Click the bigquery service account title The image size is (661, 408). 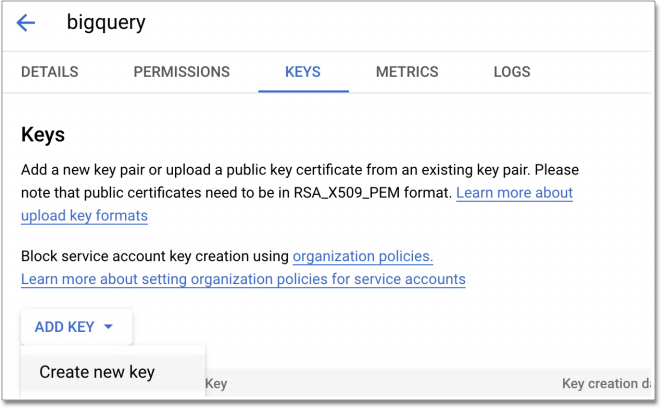(105, 23)
